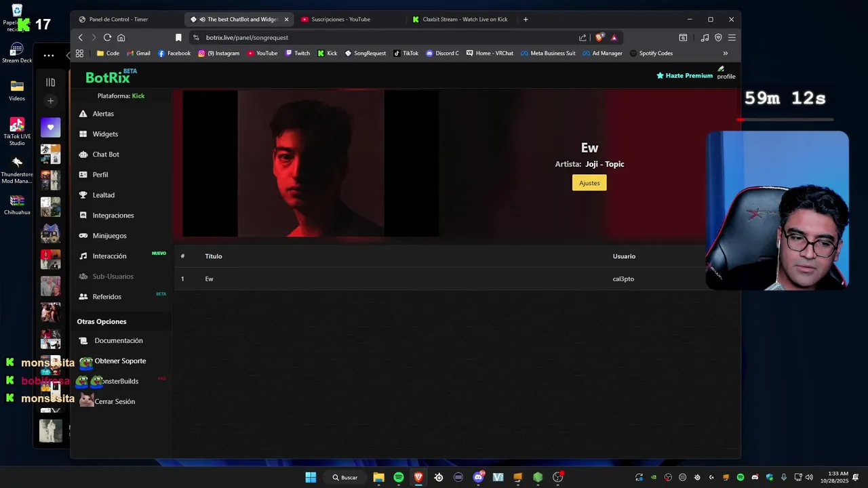The image size is (868, 488).
Task: Open Spotify from the taskbar
Action: (399, 477)
